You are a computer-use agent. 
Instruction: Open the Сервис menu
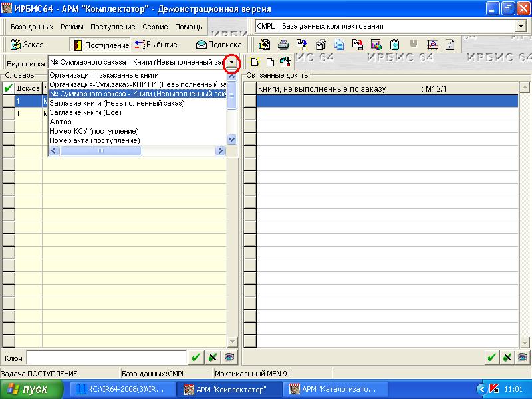(155, 27)
